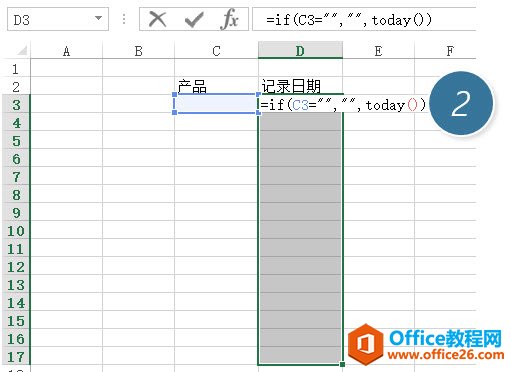Click the three-dot formula bar handle
This screenshot has width=511, height=372.
(x=124, y=19)
